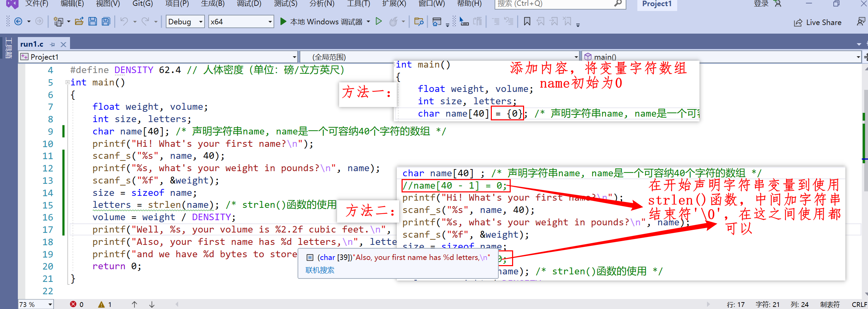Viewport: 868px width, 309px height.
Task: Save the current file with single disk icon
Action: click(93, 22)
